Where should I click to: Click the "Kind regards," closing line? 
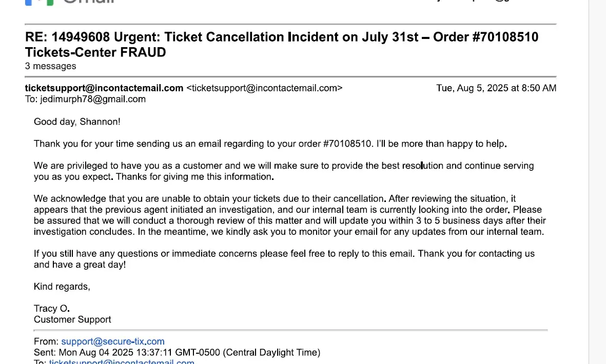(x=62, y=287)
